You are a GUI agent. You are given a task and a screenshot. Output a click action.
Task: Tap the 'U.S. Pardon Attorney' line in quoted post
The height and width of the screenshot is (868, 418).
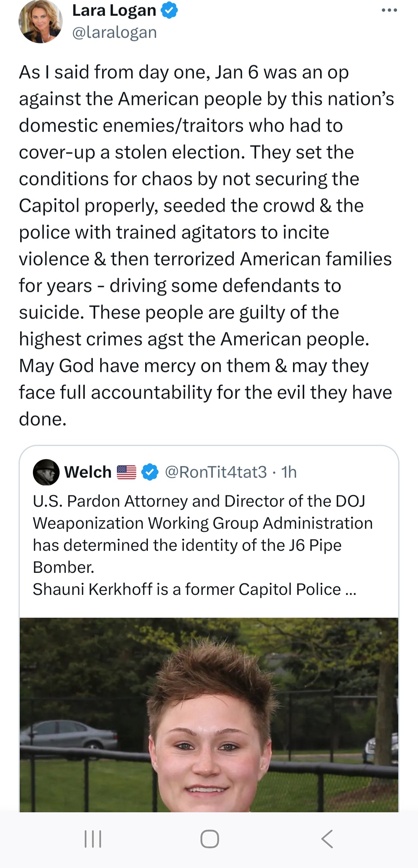199,501
